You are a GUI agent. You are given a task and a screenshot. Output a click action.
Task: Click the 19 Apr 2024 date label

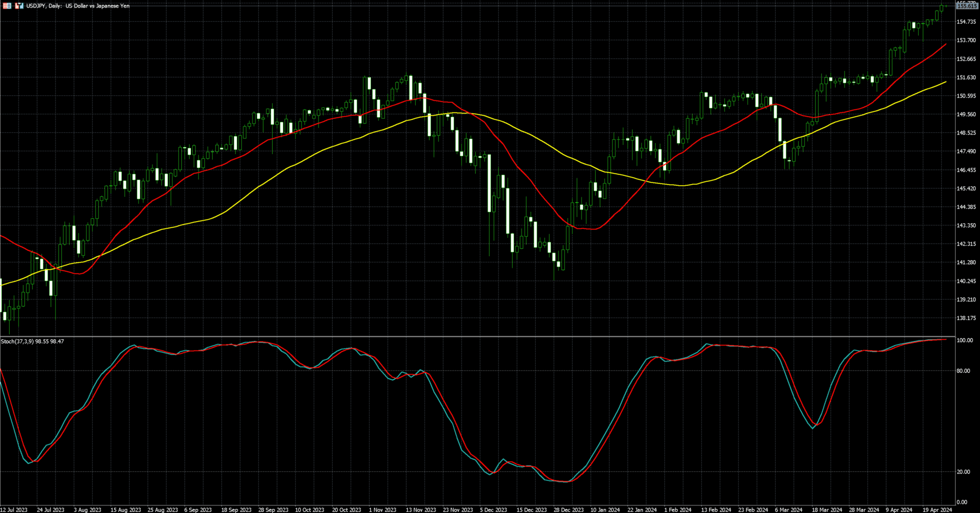(938, 510)
